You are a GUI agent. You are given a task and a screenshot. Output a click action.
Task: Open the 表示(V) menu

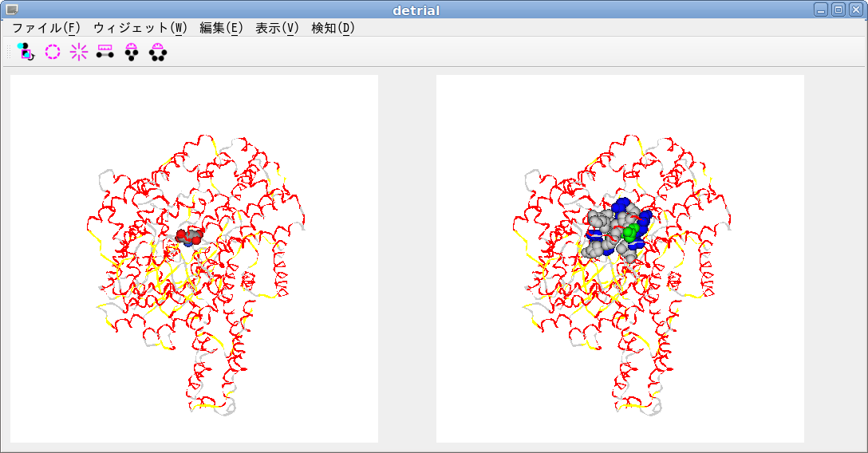click(277, 28)
